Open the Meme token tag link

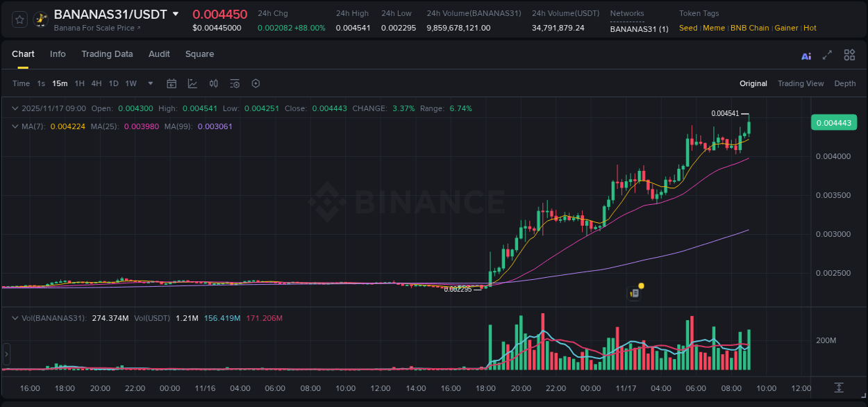pyautogui.click(x=714, y=28)
